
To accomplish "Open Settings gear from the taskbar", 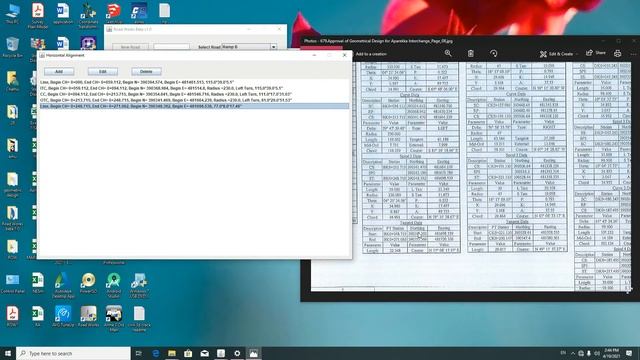I will tap(237, 353).
